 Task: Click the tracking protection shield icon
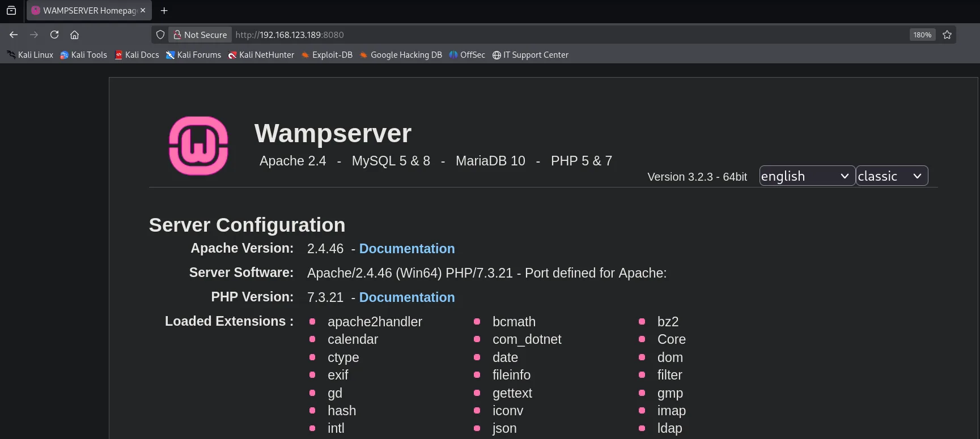[x=160, y=35]
